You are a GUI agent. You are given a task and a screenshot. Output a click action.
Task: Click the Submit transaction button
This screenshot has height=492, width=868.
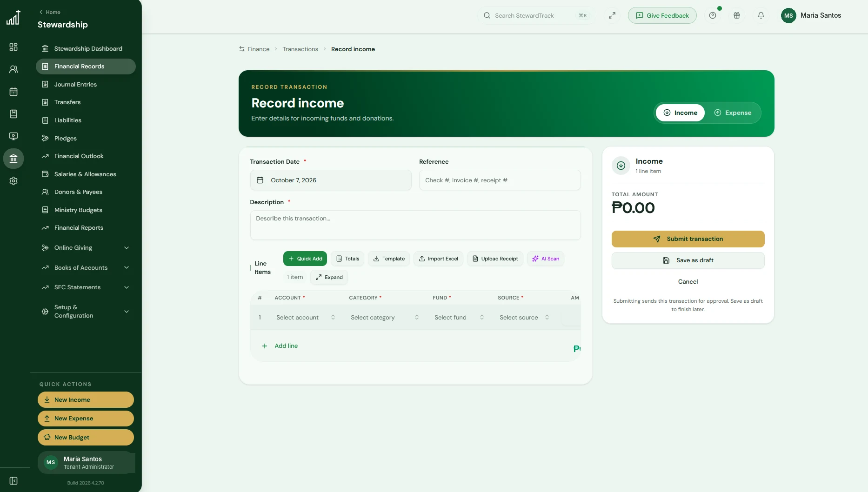688,239
